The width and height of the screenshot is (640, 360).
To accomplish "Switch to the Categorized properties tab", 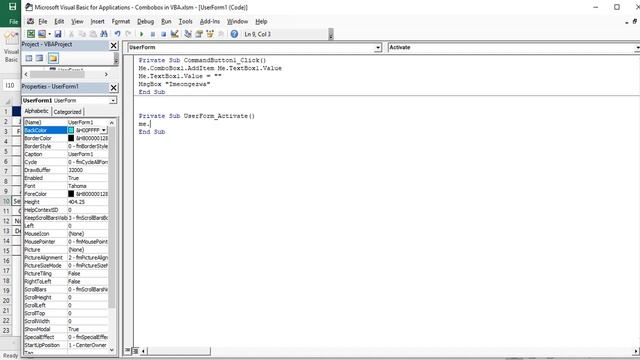I will [x=67, y=111].
